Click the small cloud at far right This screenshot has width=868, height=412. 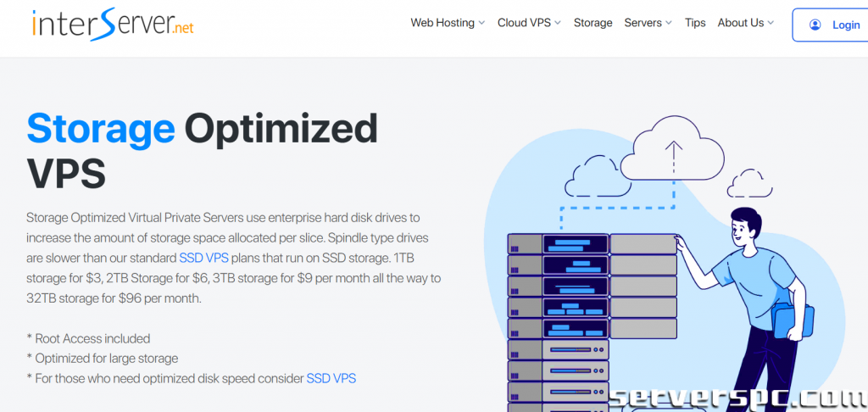749,183
